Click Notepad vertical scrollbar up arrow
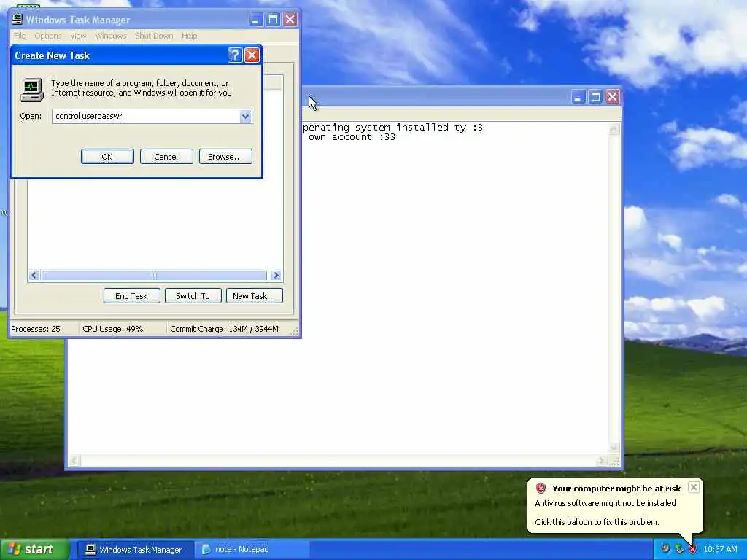Image resolution: width=747 pixels, height=560 pixels. (x=614, y=129)
